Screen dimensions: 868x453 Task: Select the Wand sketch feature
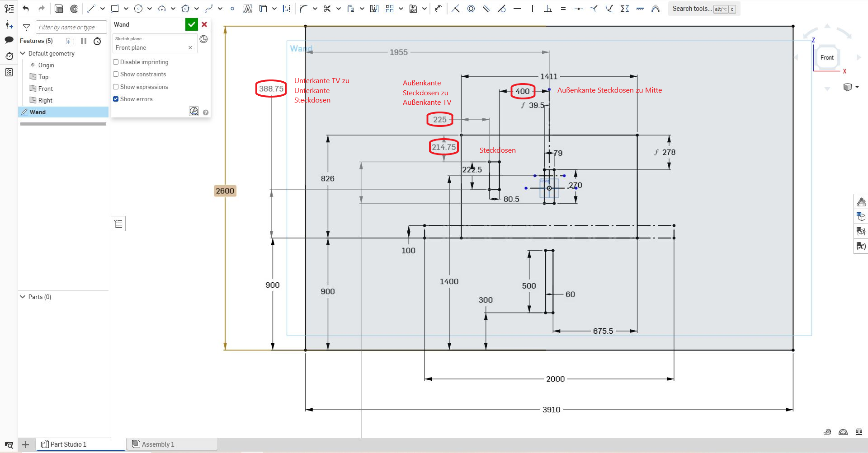(x=63, y=112)
